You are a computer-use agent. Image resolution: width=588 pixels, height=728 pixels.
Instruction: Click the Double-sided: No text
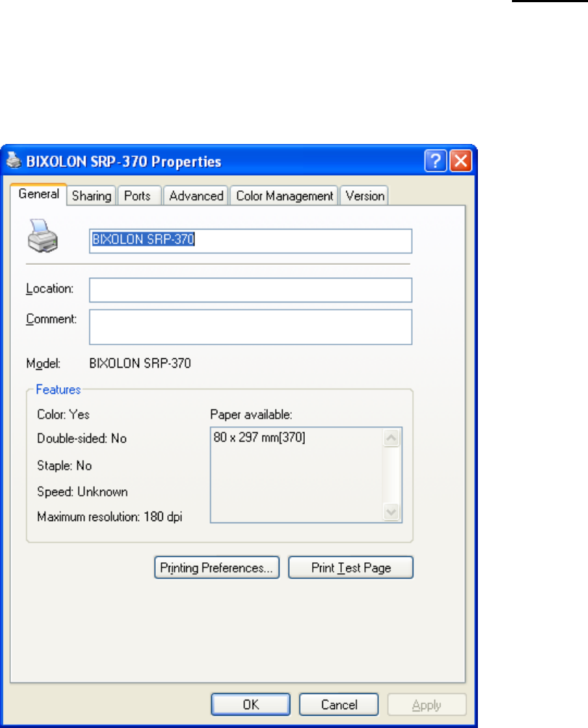tap(82, 439)
